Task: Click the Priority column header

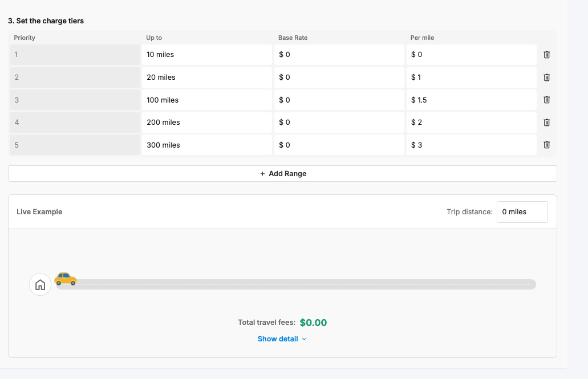Action: point(25,38)
